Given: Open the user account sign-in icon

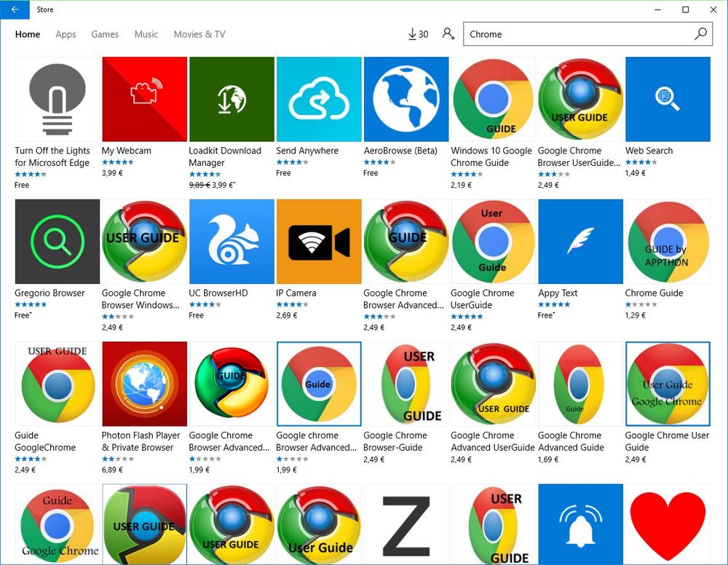Looking at the screenshot, I should coord(448,34).
